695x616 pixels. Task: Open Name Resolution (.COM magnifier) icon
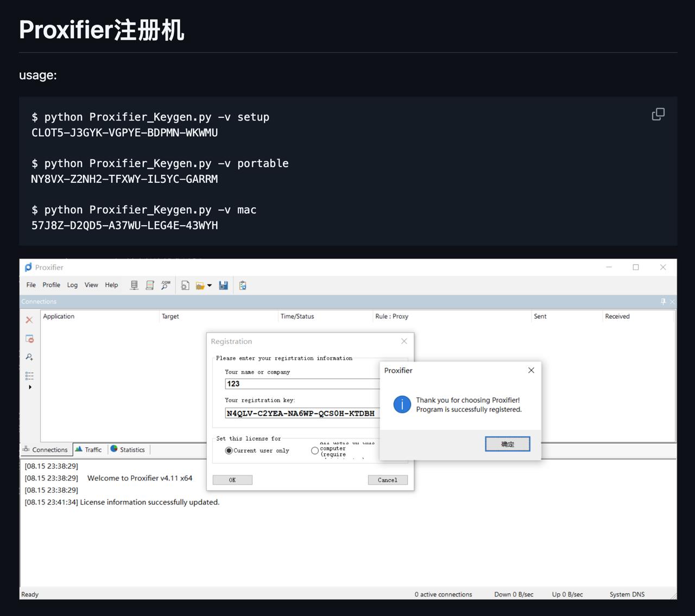166,285
